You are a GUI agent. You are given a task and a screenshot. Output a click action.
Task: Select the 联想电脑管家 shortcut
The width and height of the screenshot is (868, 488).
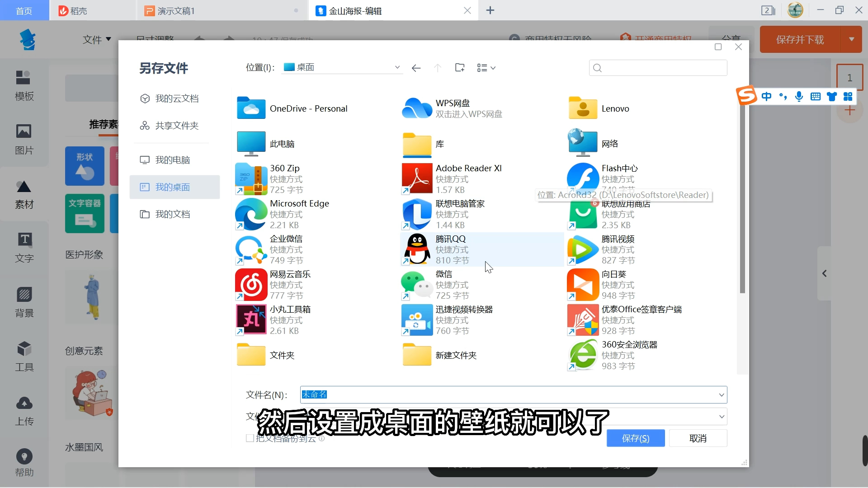pos(443,214)
